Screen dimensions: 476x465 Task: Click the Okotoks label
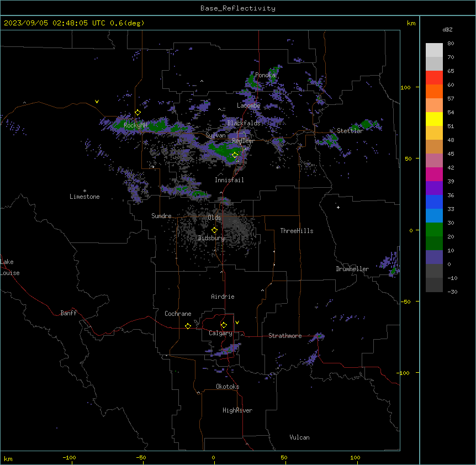(x=228, y=387)
